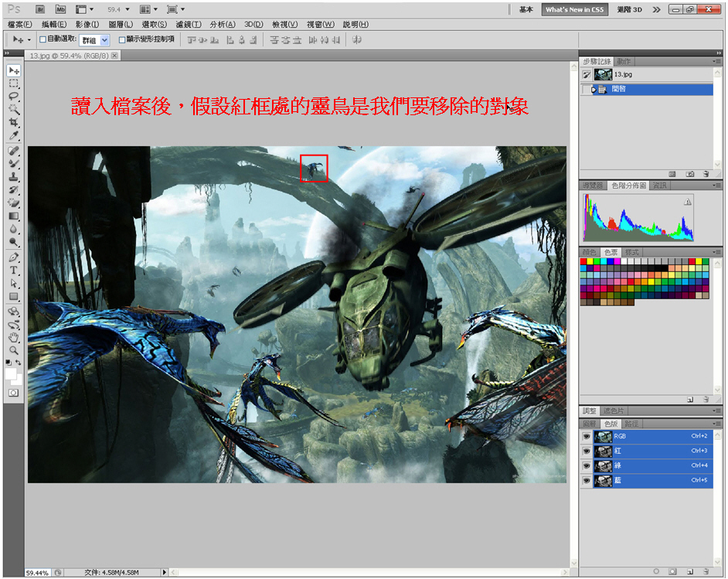Select the Quick Selection tool
The width and height of the screenshot is (728, 579).
13,110
